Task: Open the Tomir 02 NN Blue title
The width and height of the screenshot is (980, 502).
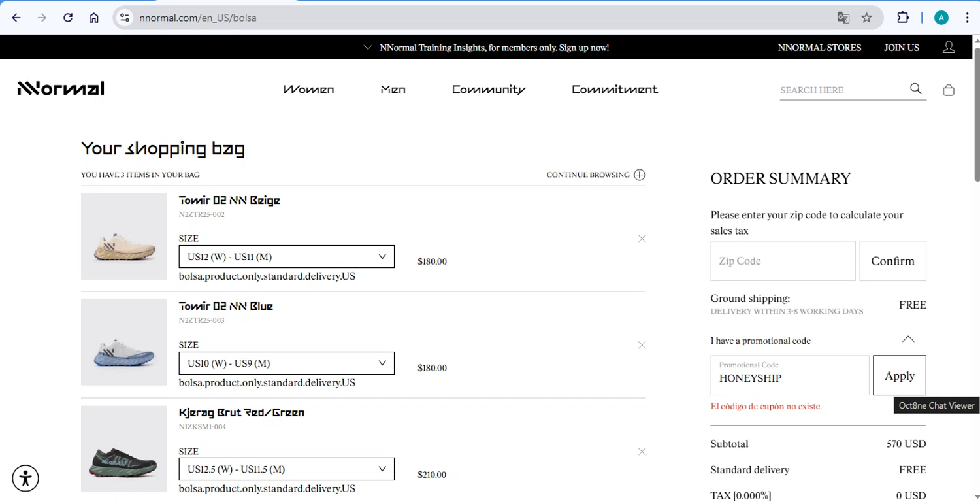Action: 226,306
